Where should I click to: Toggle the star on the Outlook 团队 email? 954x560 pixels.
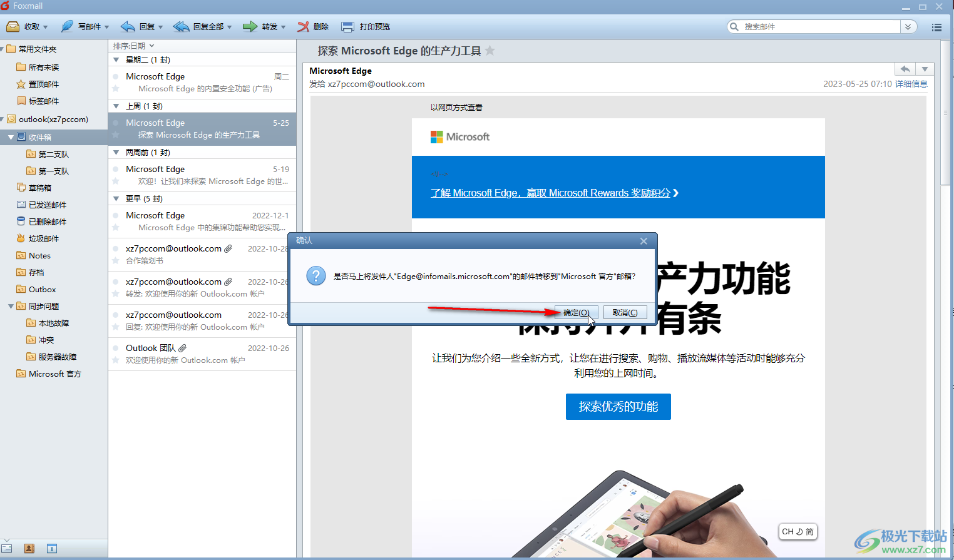point(116,360)
